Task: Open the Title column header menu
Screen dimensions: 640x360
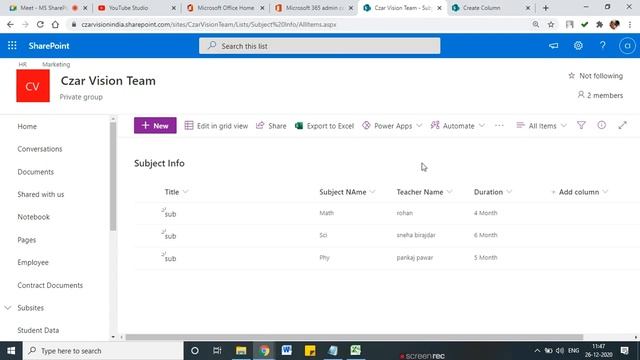Action: (x=176, y=192)
